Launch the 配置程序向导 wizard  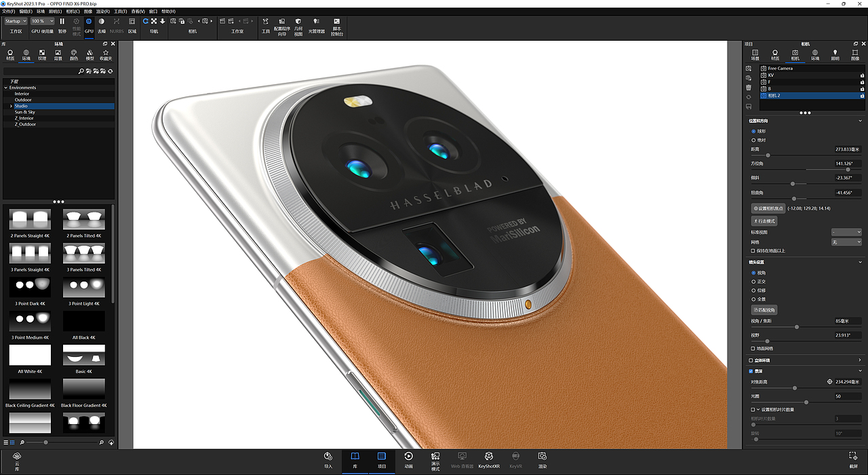(282, 22)
